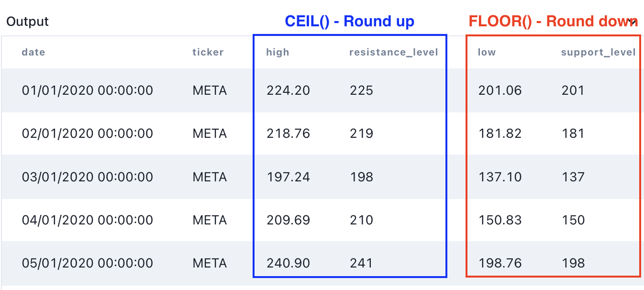Click the Output panel title
This screenshot has height=290, width=644.
pyautogui.click(x=27, y=22)
